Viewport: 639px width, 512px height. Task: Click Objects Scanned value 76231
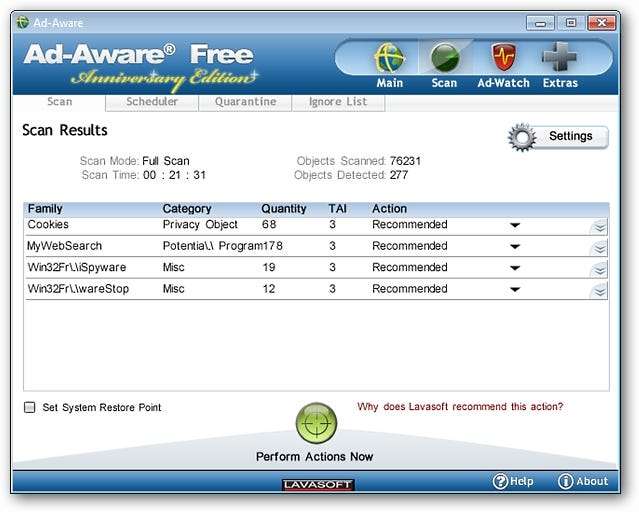point(405,161)
